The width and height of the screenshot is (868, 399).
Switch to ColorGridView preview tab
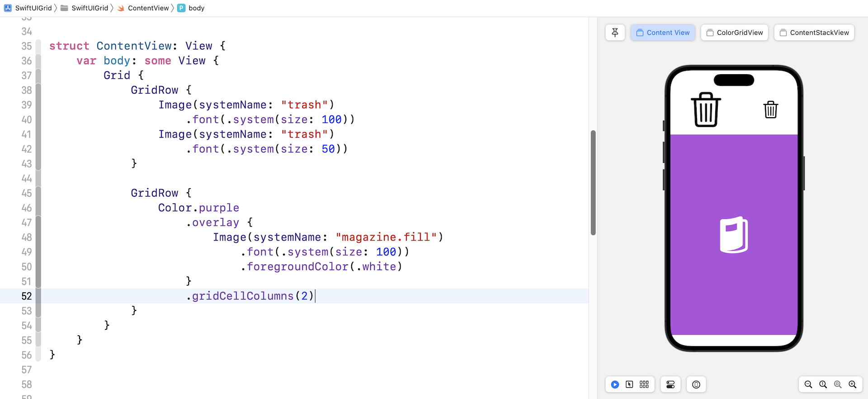pyautogui.click(x=735, y=33)
